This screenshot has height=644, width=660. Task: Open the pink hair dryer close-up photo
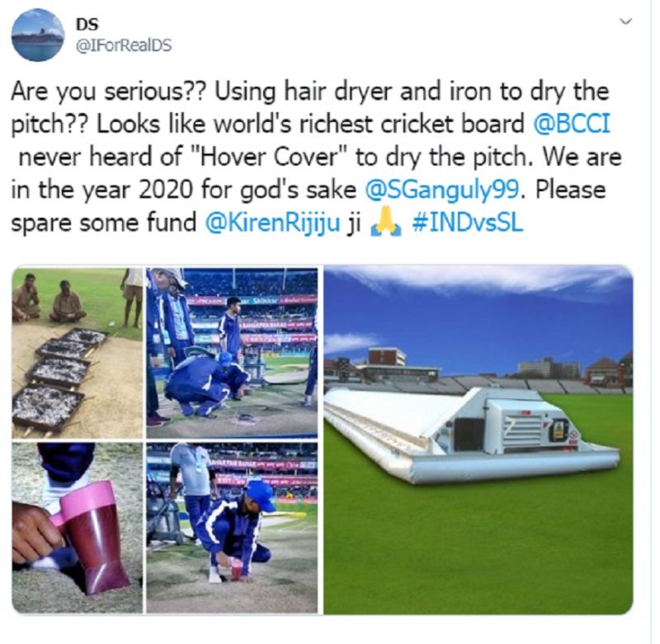click(x=77, y=528)
